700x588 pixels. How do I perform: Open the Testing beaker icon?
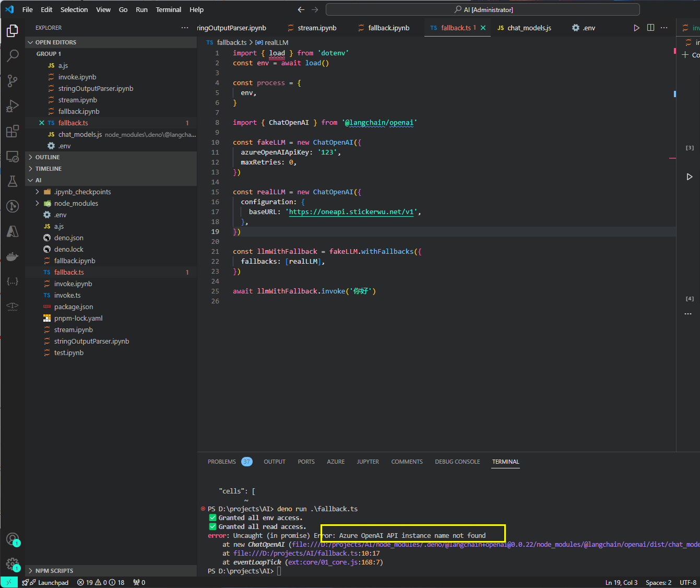tap(13, 181)
